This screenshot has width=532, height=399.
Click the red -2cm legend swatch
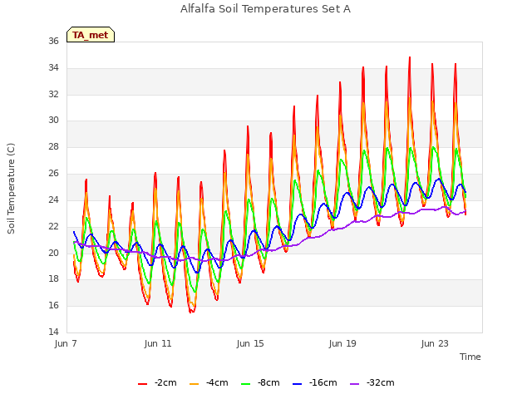[142, 384]
